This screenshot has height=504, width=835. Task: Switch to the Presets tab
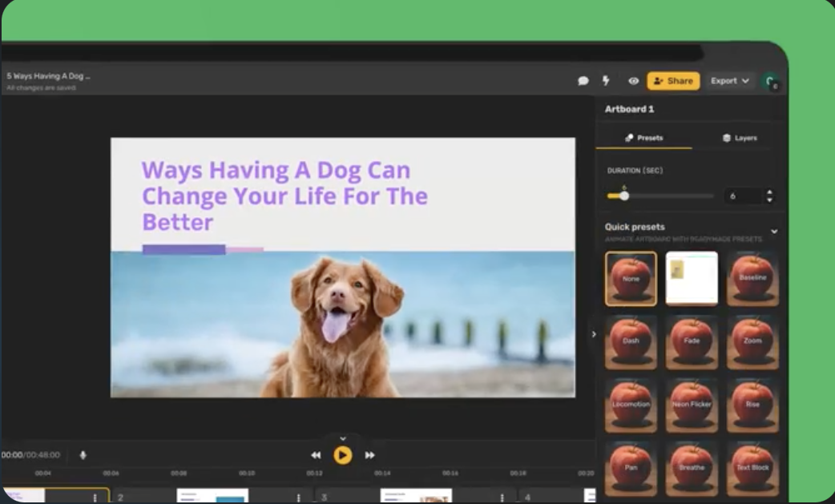[x=646, y=137]
